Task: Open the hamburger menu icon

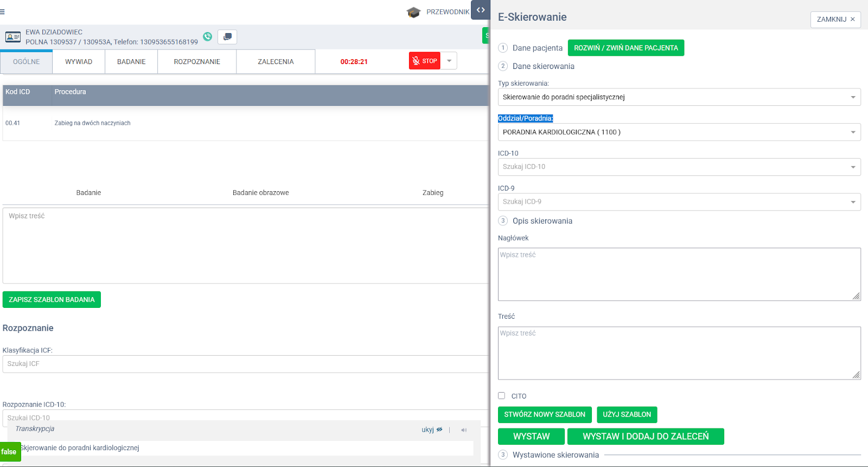Action: tap(3, 12)
